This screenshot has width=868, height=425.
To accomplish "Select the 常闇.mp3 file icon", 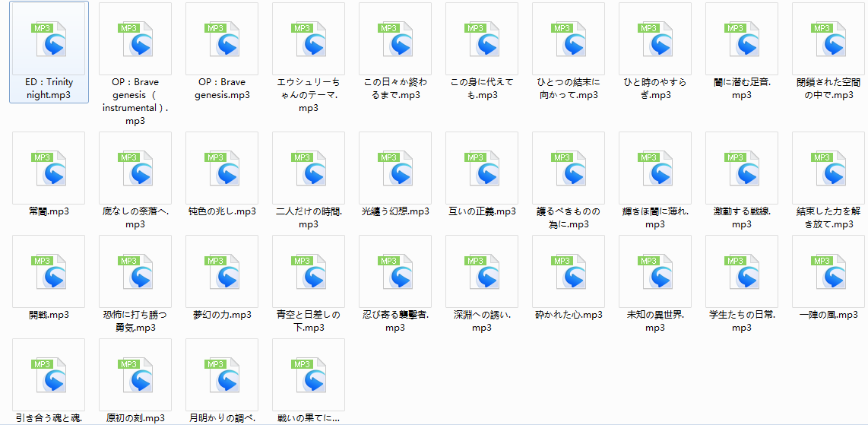I will click(49, 168).
